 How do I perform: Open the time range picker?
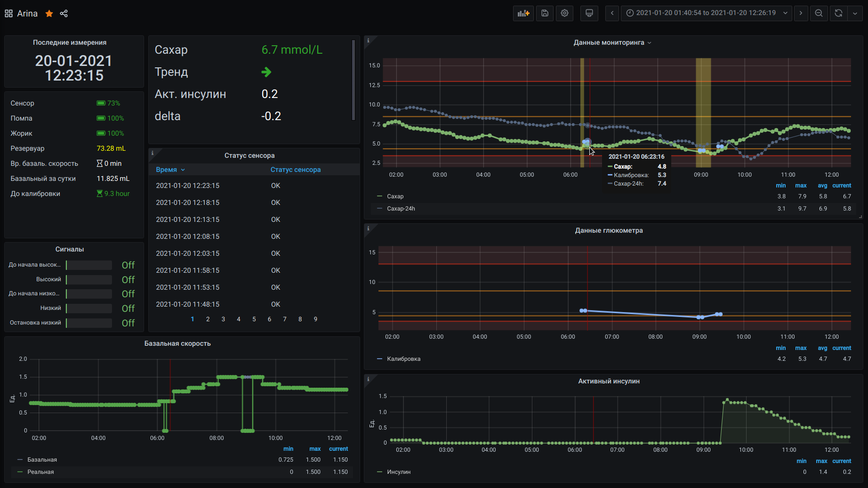tap(707, 13)
